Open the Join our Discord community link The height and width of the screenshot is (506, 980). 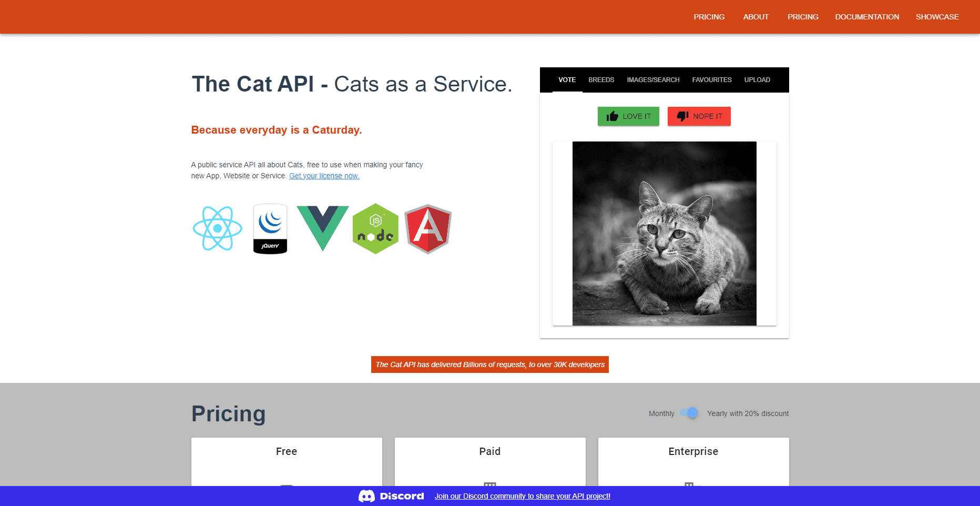[523, 496]
